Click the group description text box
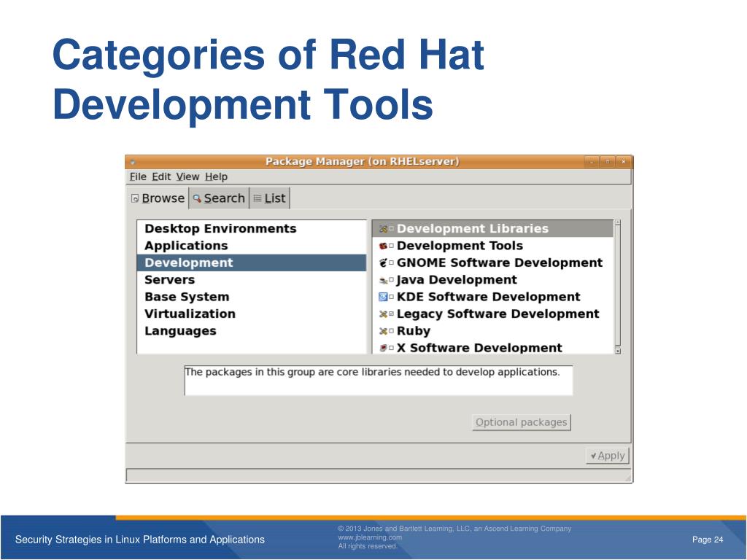Image resolution: width=747 pixels, height=560 pixels. [x=379, y=381]
